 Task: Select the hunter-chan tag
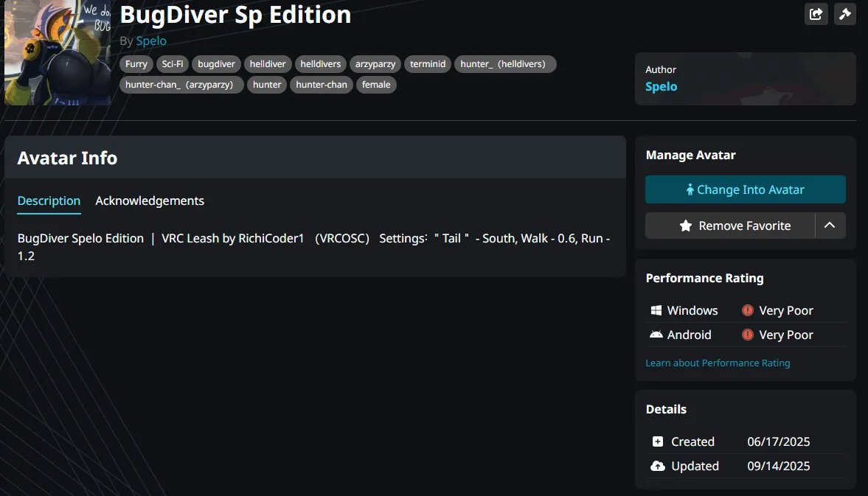[x=321, y=85]
